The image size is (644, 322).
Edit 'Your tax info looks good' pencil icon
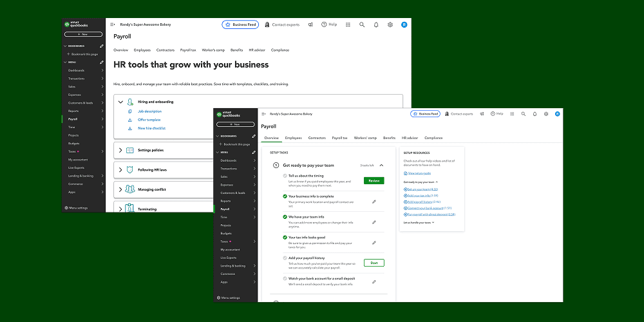[374, 243]
